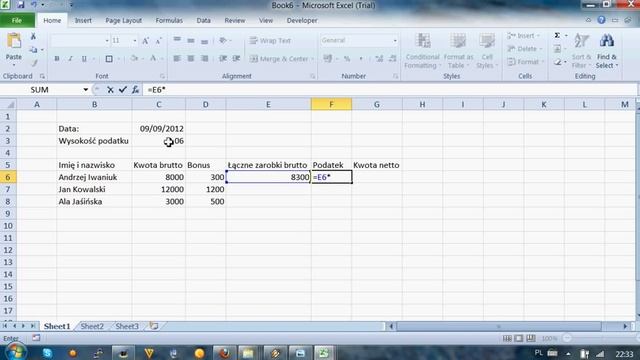This screenshot has width=640, height=360.
Task: Toggle Underline formatting
Action: tap(84, 59)
